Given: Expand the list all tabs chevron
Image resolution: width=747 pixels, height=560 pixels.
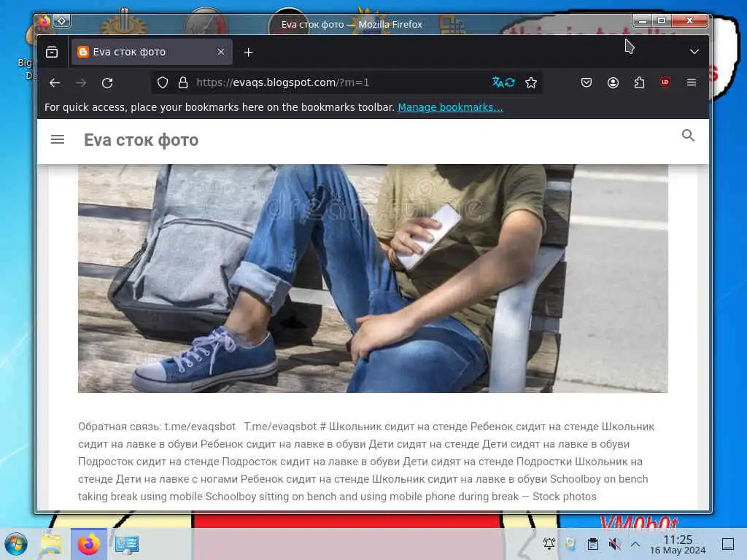Looking at the screenshot, I should point(694,52).
